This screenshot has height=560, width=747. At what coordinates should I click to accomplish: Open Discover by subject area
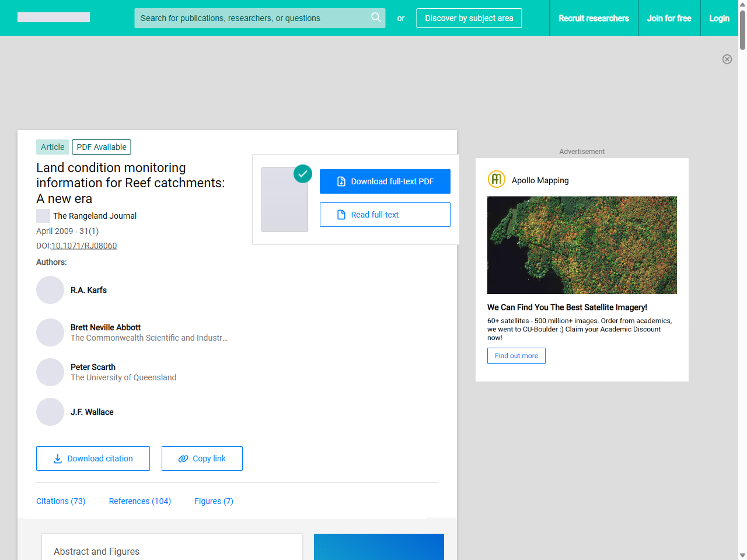(x=469, y=18)
